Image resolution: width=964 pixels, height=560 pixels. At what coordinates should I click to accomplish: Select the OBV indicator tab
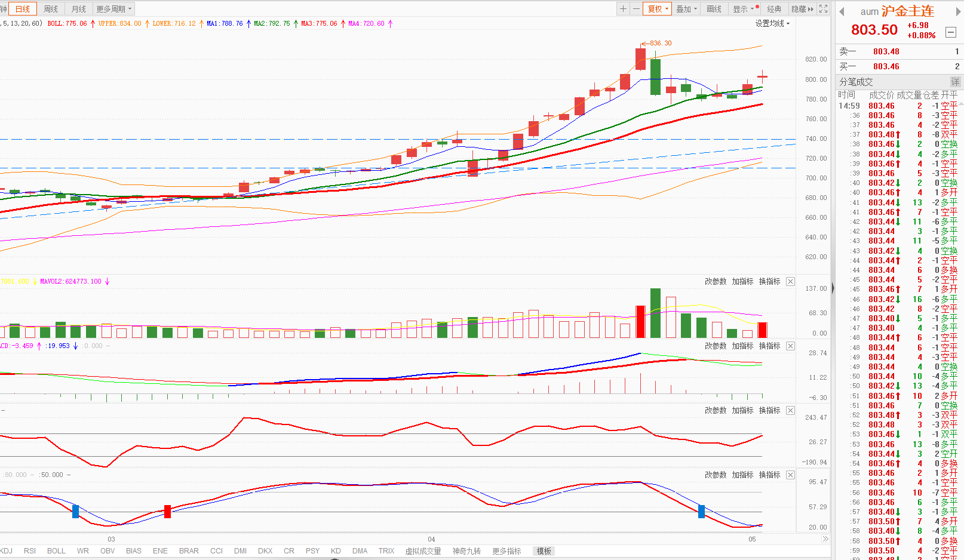[108, 551]
